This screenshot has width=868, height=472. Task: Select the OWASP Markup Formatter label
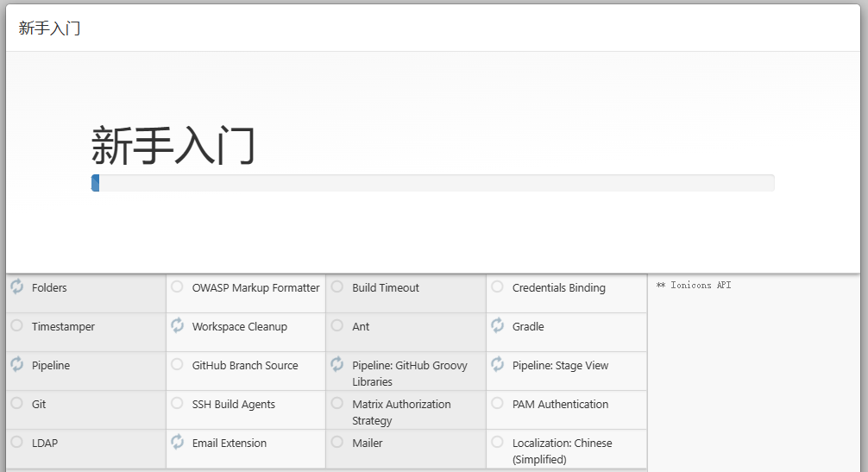tap(255, 287)
